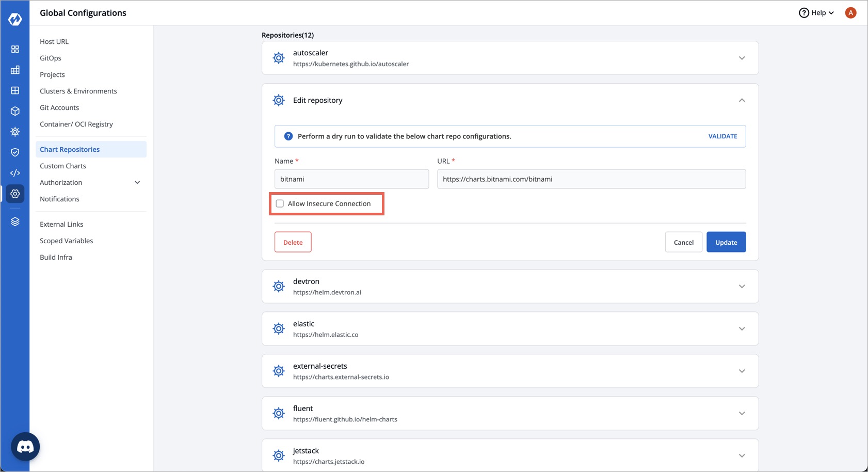Expand the autoscaler repository row
Screen dimensions: 868x472
(742, 58)
